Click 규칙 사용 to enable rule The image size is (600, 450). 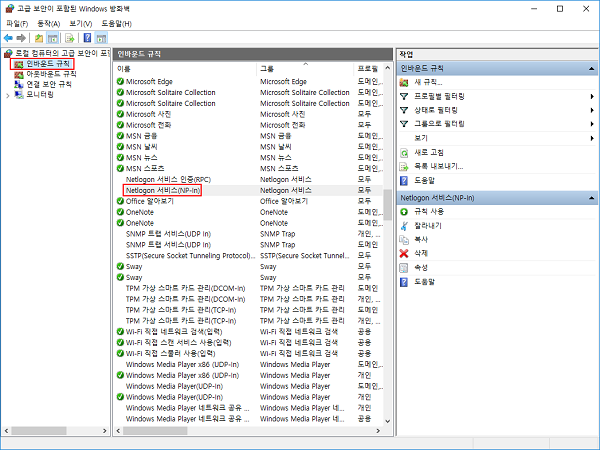coord(429,211)
